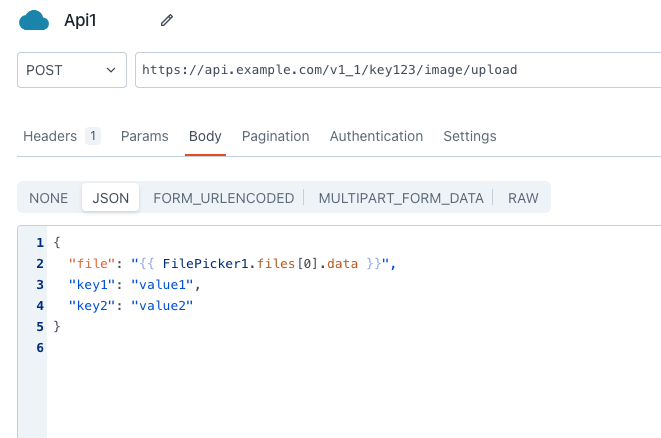The image size is (661, 438).
Task: Place cursor on empty line 6 of editor
Action: [200, 347]
